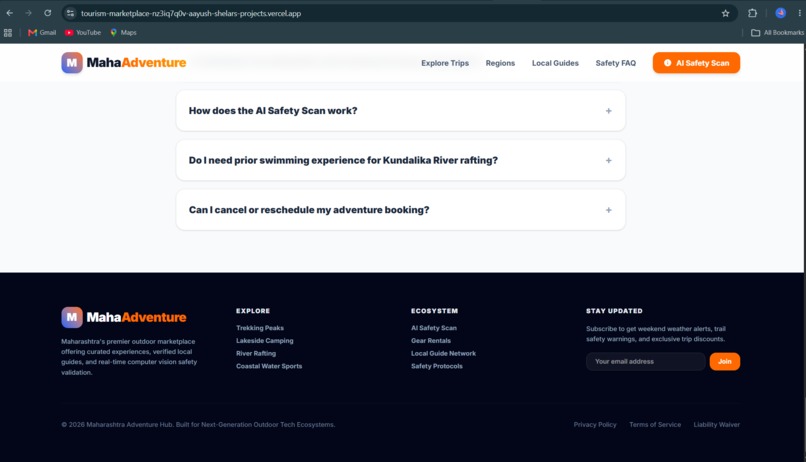The image size is (806, 462).
Task: Open YouTube bookmark
Action: point(83,32)
